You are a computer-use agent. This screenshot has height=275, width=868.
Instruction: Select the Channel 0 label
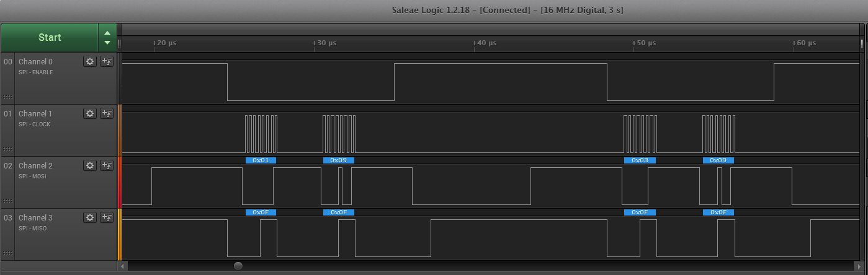click(x=35, y=62)
